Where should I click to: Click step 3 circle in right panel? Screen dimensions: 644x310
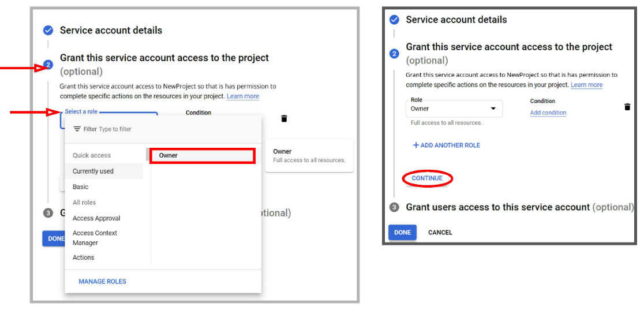[394, 207]
